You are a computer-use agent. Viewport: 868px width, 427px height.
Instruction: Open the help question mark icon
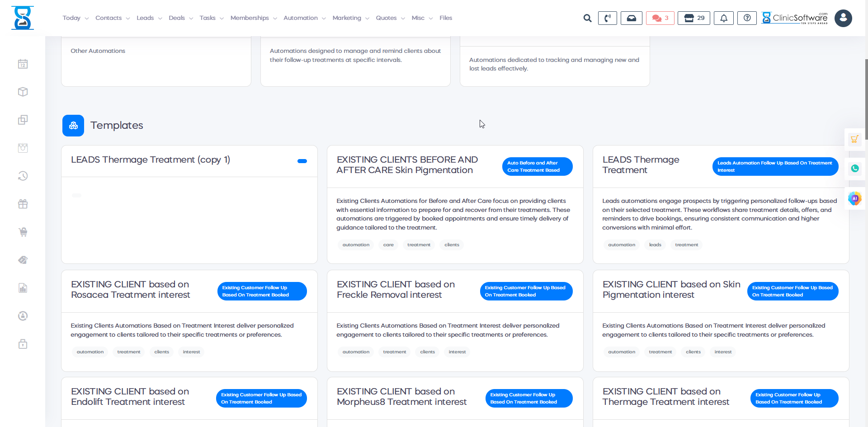[747, 18]
